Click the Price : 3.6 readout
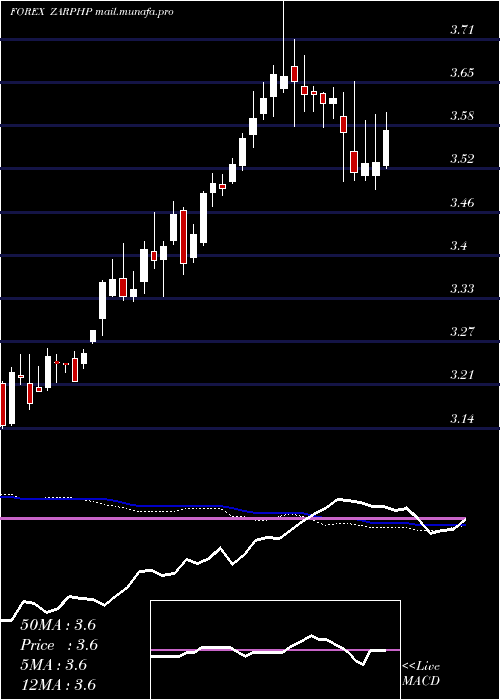Image resolution: width=500 pixels, height=700 pixels. pos(59,645)
